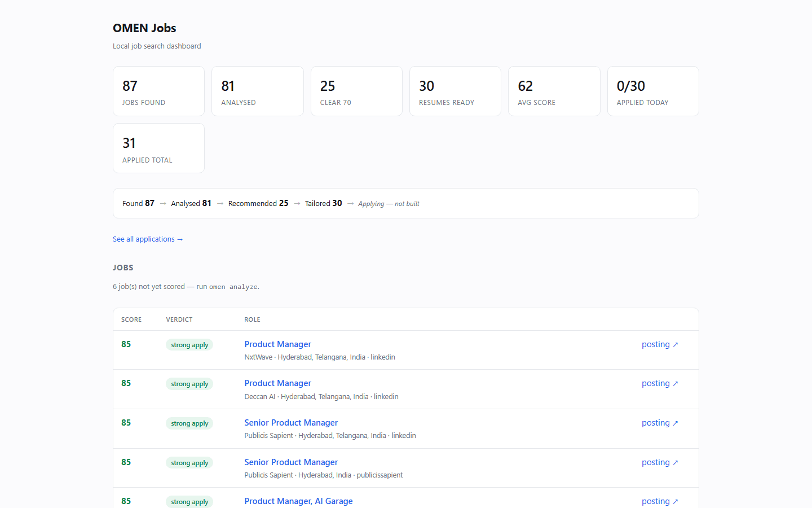Image resolution: width=812 pixels, height=508 pixels.
Task: Click 'Publicis Sapient · Hyderabad, India · publicissapient' details
Action: pyautogui.click(x=324, y=475)
